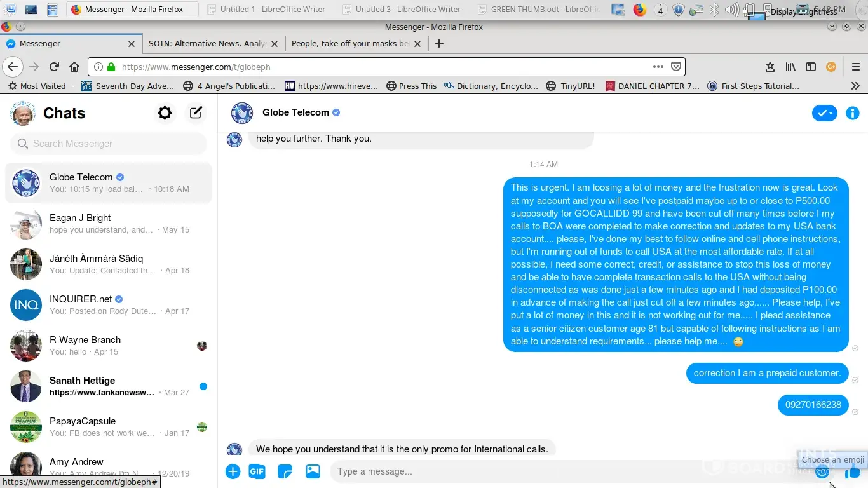The width and height of the screenshot is (868, 488).
Task: Save page to Pocket
Action: pos(676,67)
